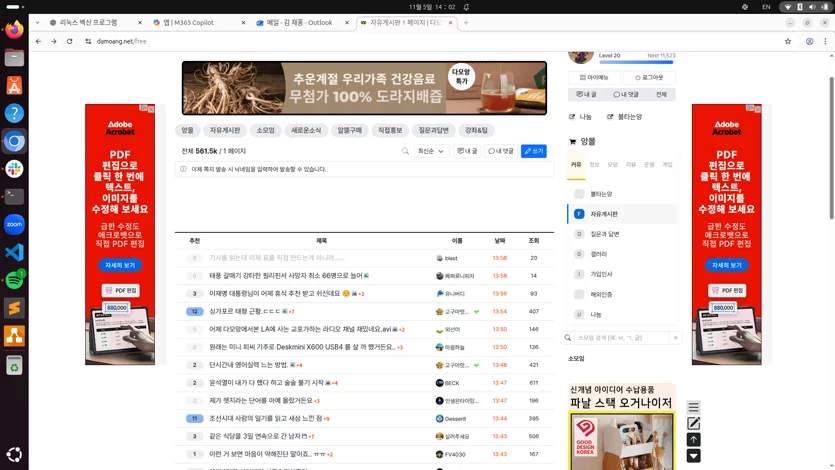Click the 앙몰 shopping cart icon

pos(572,142)
